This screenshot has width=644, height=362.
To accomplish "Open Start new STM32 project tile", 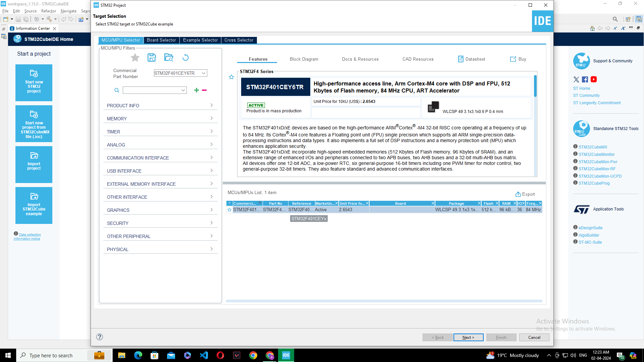I will click(34, 83).
